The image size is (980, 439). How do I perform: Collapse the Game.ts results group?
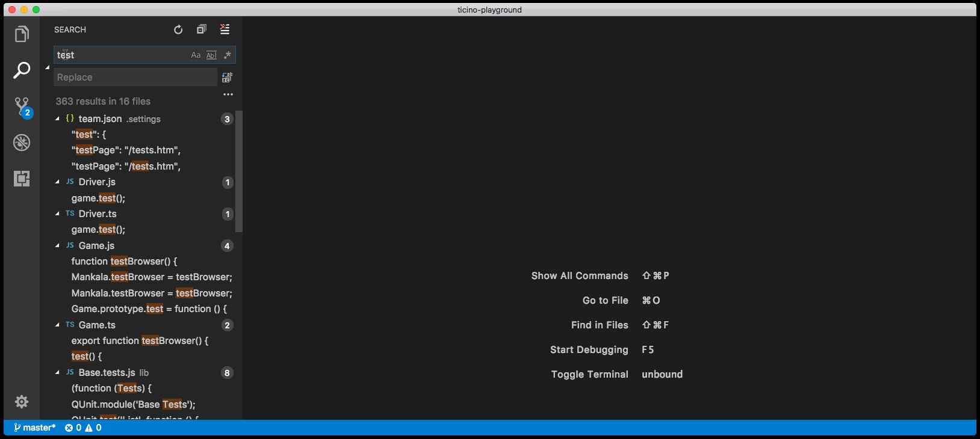pyautogui.click(x=58, y=325)
